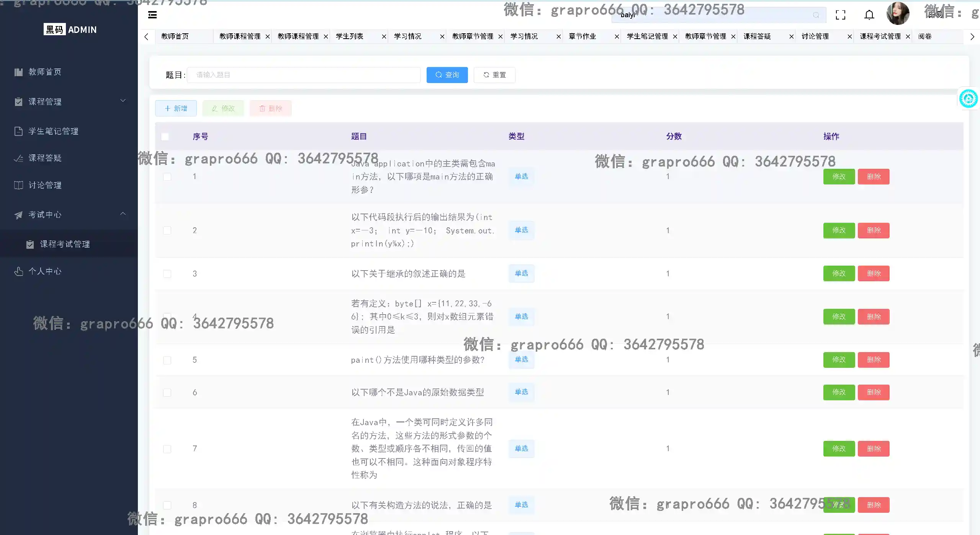Check the checkbox for row 6

click(167, 393)
